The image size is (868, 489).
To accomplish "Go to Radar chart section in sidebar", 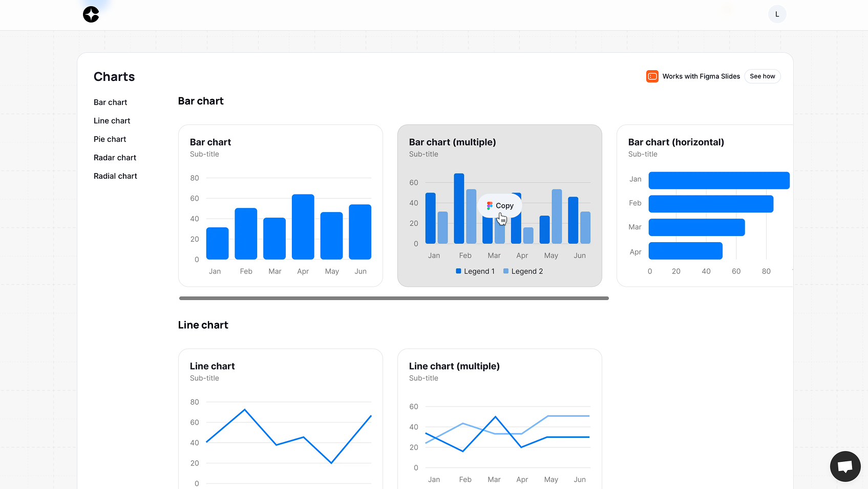I will pyautogui.click(x=115, y=158).
